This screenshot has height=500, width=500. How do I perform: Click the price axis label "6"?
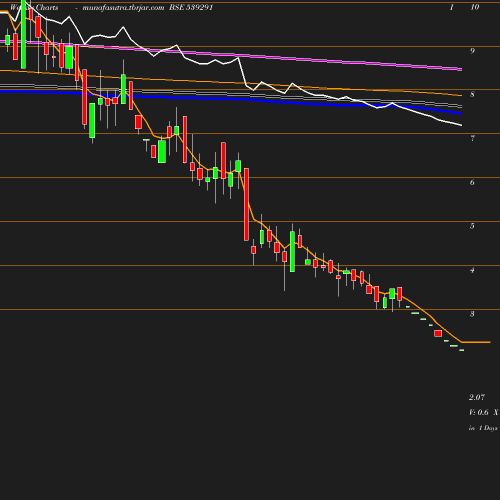[472, 182]
